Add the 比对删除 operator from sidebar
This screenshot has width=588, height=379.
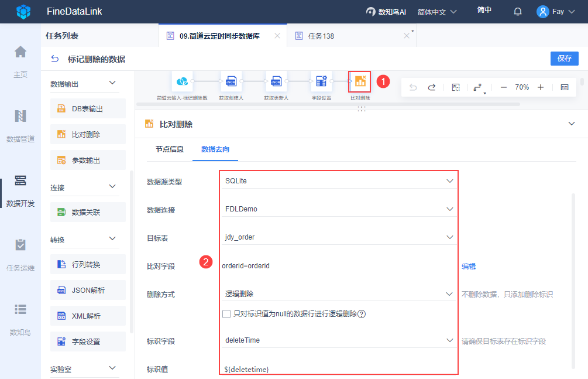coord(88,134)
